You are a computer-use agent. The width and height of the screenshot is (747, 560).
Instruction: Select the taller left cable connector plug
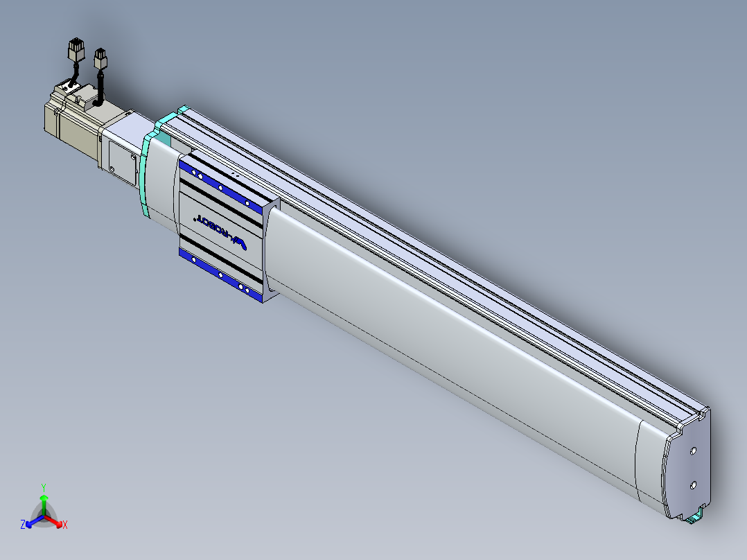click(76, 50)
